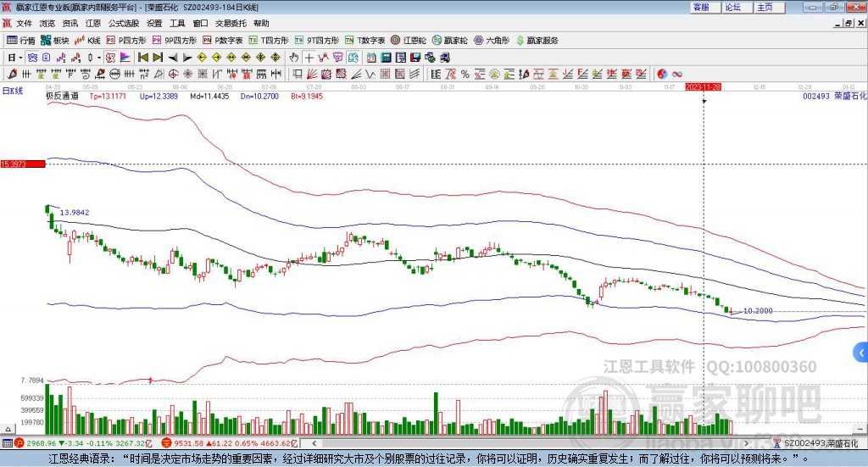The image size is (868, 467).
Task: Open the 行情 quotes view
Action: point(20,41)
